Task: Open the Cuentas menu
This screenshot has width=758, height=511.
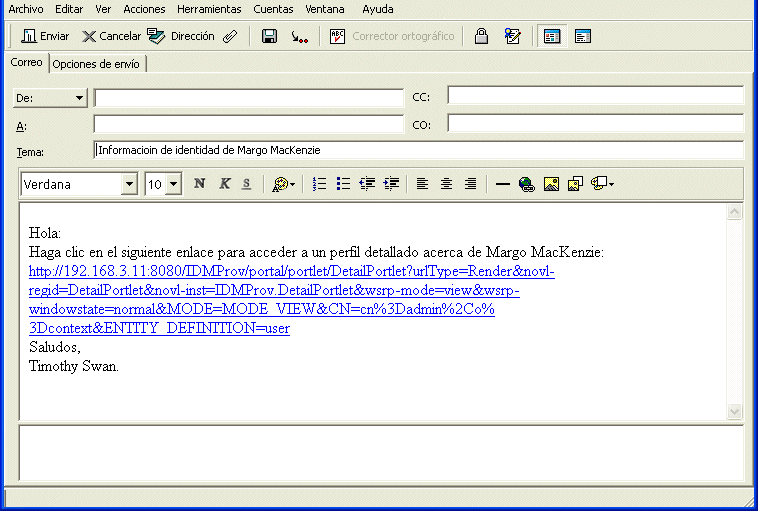Action: pos(273,9)
